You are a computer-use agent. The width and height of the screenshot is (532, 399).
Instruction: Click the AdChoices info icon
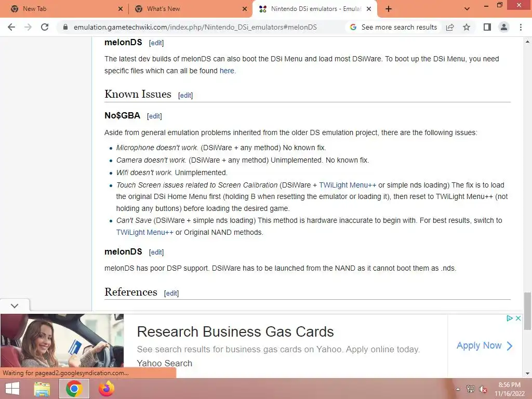coord(510,318)
